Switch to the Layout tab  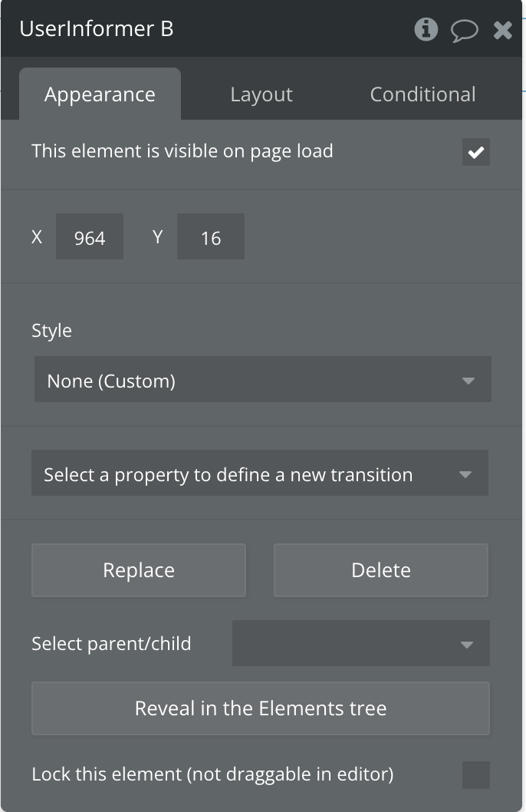point(261,94)
